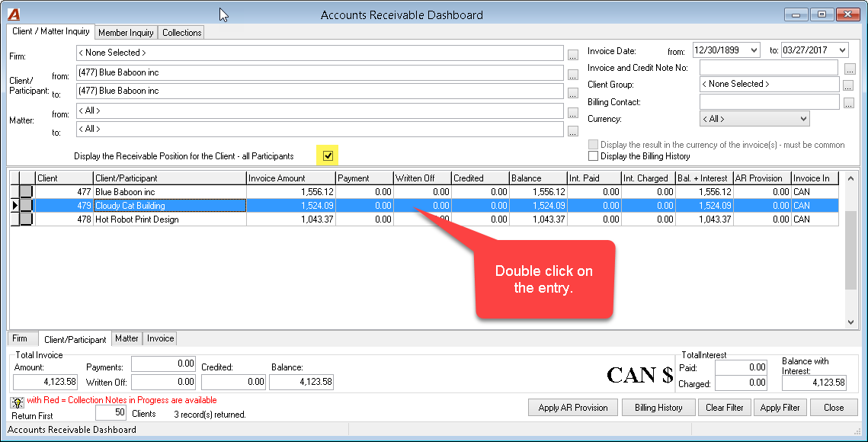The height and width of the screenshot is (442, 868).
Task: Open the Invoice Date from dropdown
Action: coord(754,50)
